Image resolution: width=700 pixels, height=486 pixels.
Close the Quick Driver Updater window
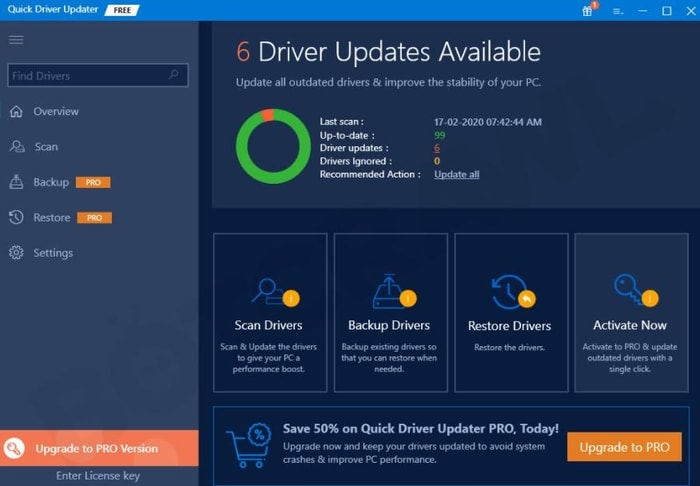[691, 11]
